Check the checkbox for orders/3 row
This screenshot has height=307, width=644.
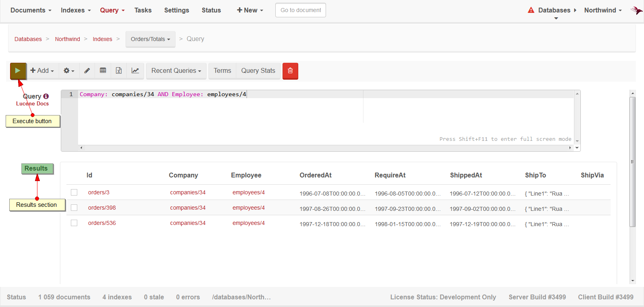pos(74,192)
